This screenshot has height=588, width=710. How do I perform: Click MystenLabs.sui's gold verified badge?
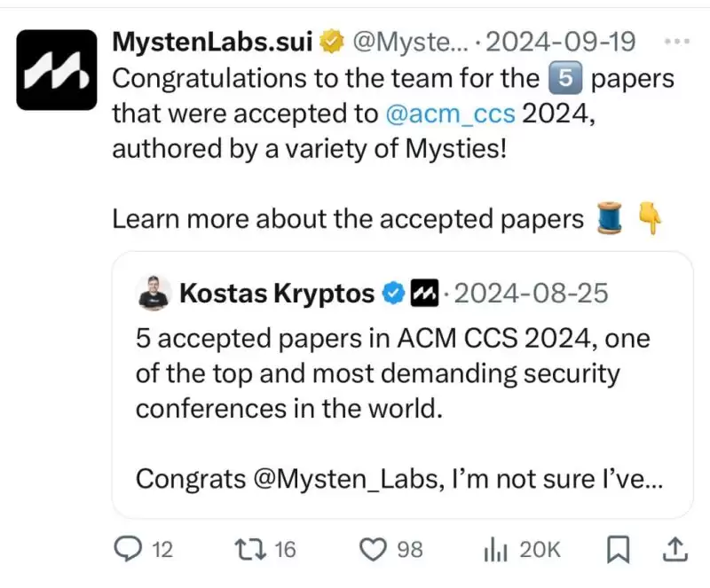333,41
